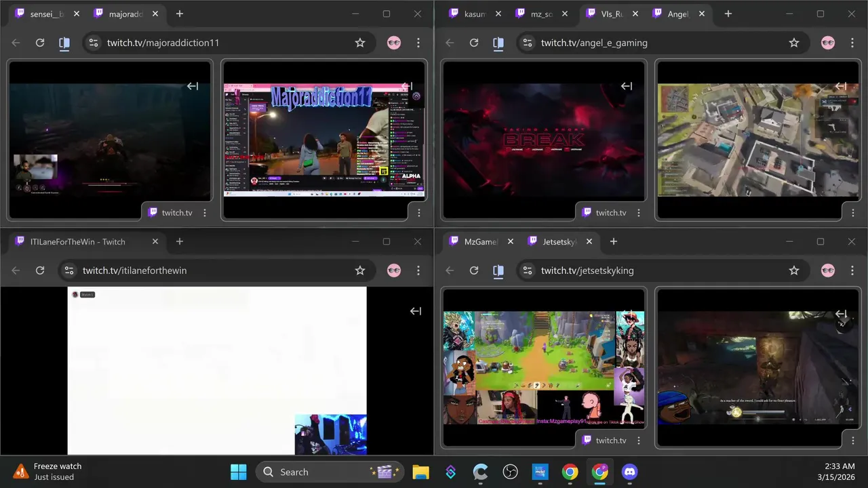Open Chrome menu in majoraddiction11 window

(x=418, y=43)
